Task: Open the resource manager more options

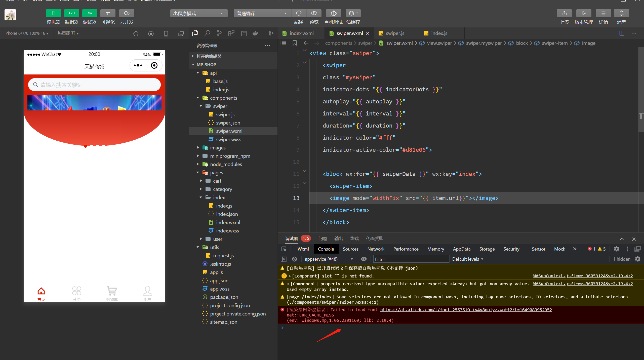Action: coord(267,46)
